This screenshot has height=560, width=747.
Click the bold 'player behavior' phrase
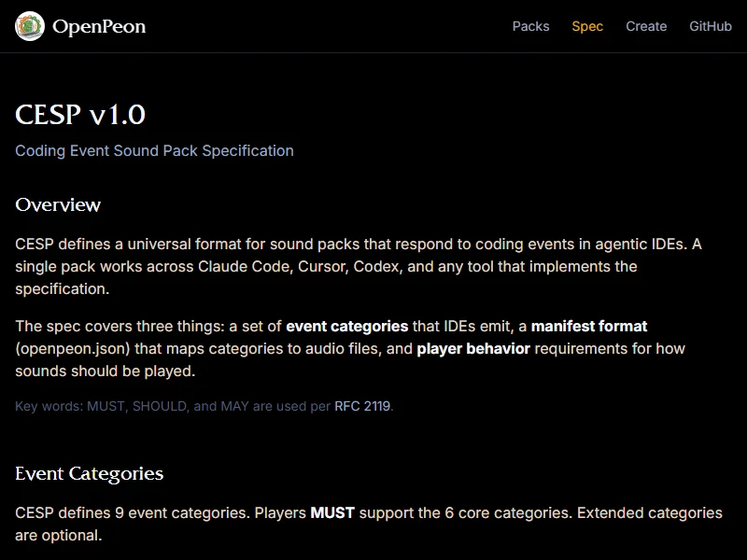coord(473,348)
